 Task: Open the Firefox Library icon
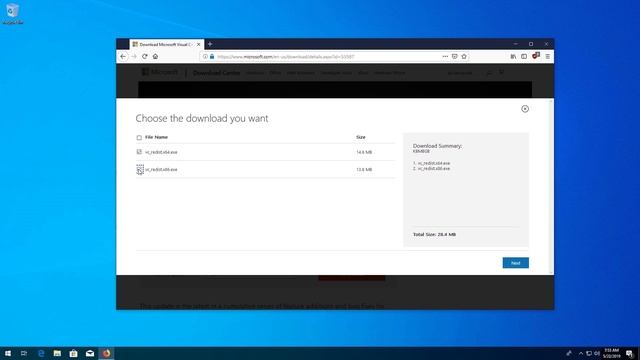pos(513,57)
